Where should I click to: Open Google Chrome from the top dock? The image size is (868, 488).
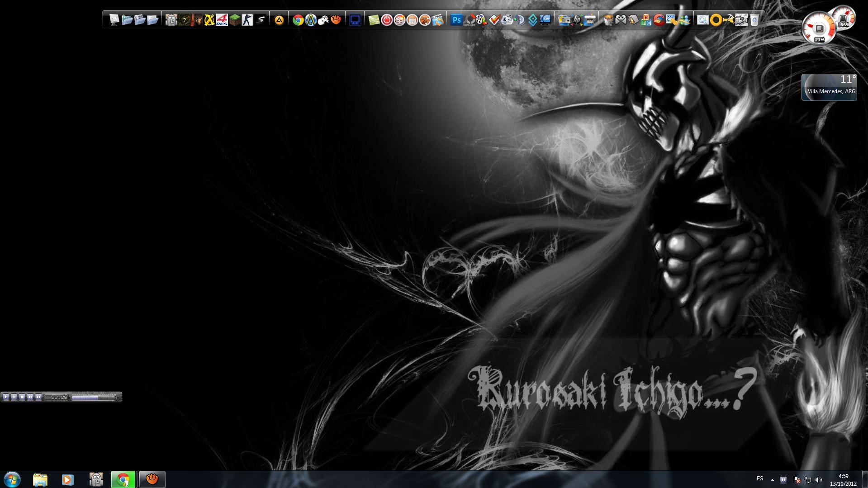pyautogui.click(x=298, y=20)
